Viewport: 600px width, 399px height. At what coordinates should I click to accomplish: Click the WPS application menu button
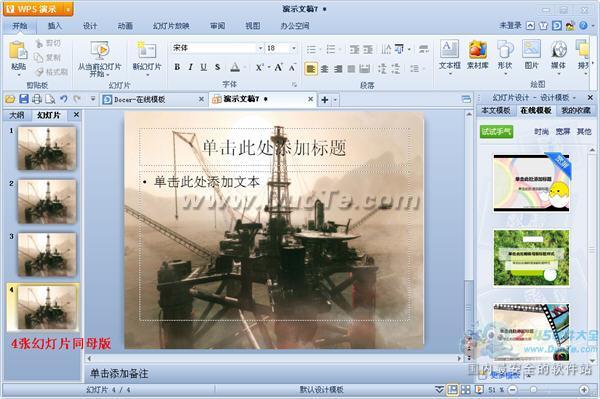(x=38, y=9)
